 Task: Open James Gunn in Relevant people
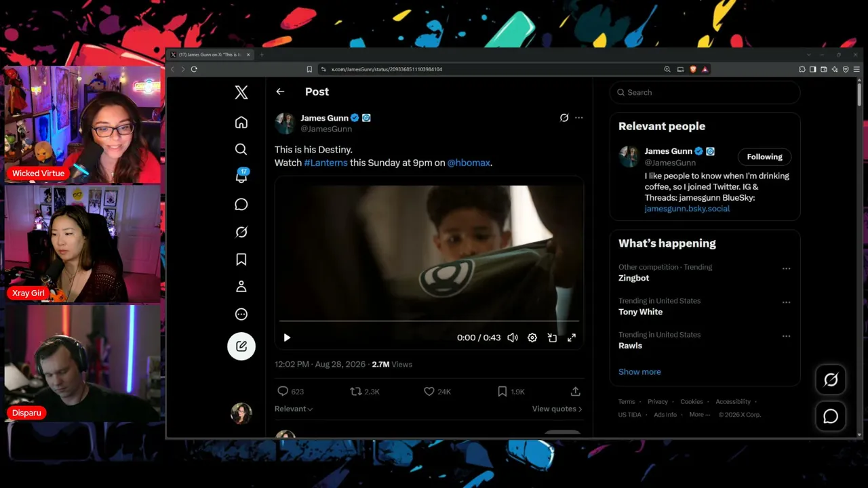668,151
